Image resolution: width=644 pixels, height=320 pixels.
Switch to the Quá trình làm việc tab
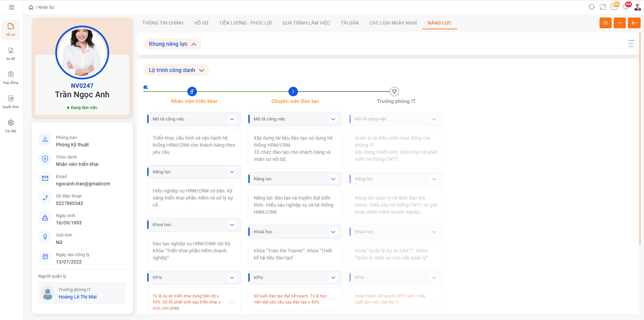pyautogui.click(x=306, y=23)
